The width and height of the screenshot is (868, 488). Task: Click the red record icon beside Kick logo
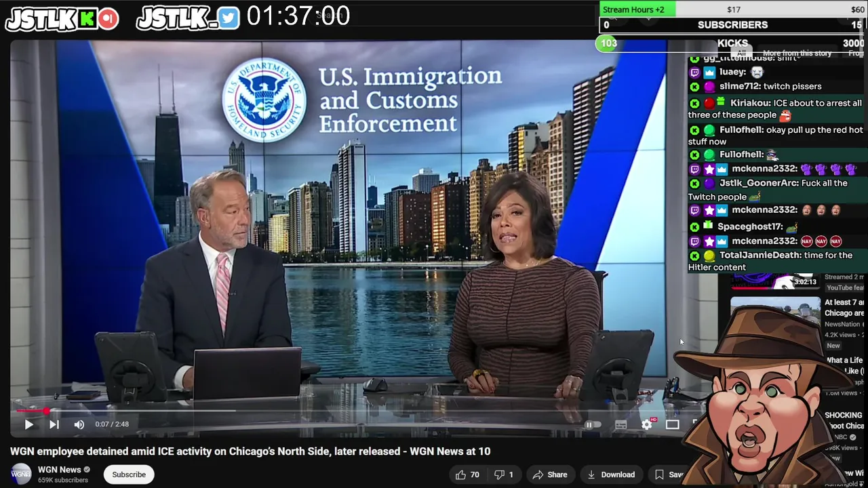click(x=108, y=19)
